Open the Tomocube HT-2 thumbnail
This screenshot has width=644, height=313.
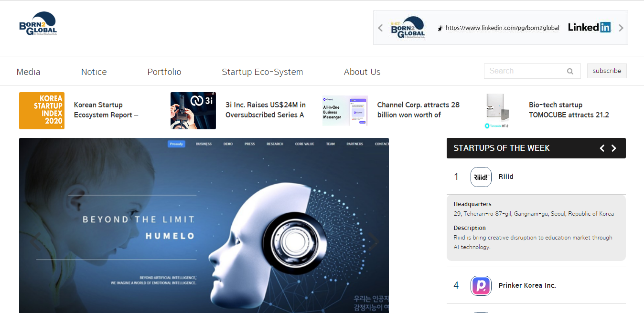[497, 111]
